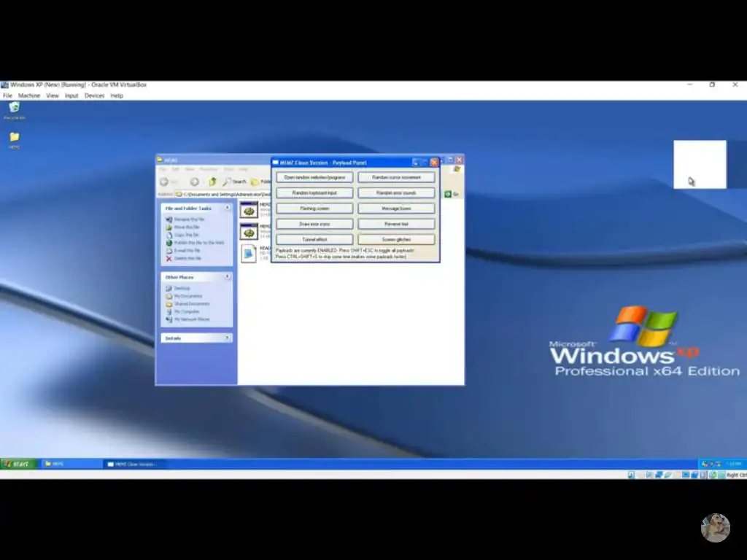Toggle the Open random websites/programs payload

[x=314, y=177]
